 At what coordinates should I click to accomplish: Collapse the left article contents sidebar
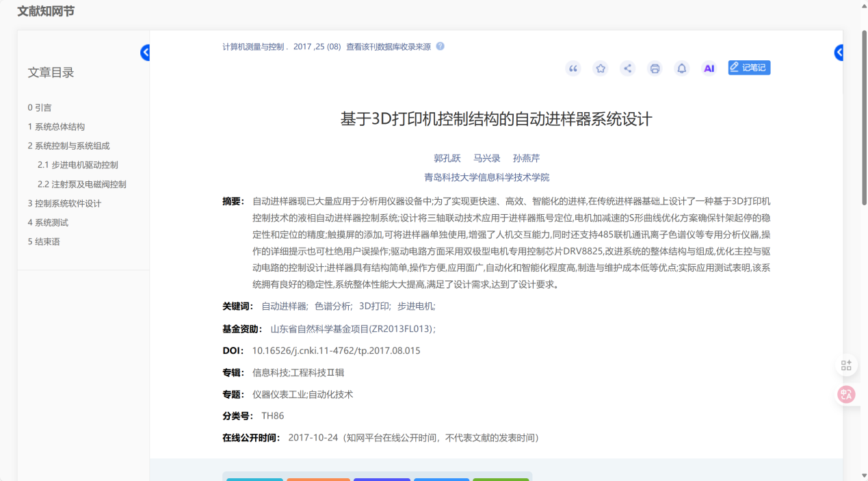[145, 53]
